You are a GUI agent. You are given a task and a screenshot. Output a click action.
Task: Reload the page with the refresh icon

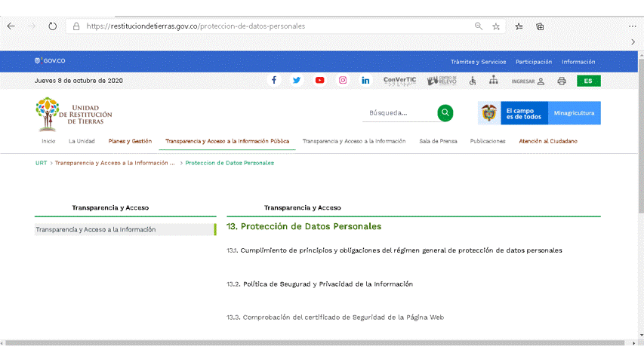coord(52,26)
